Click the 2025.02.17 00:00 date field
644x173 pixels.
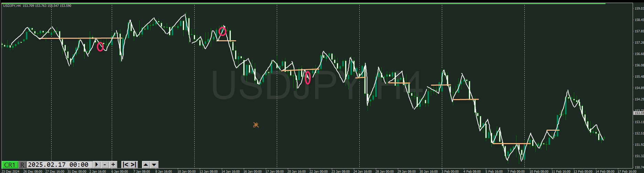click(58, 165)
